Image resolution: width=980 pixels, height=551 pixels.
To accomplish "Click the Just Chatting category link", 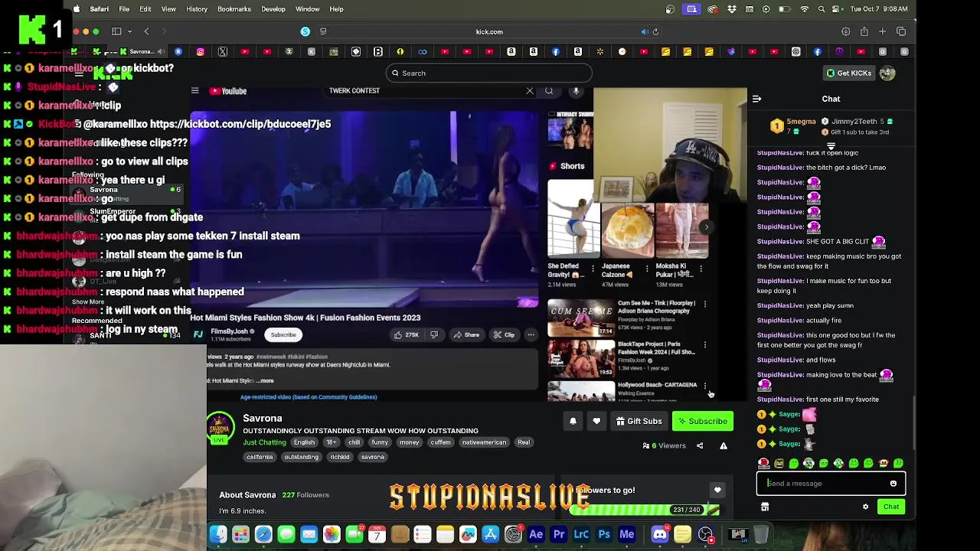I will (x=265, y=442).
